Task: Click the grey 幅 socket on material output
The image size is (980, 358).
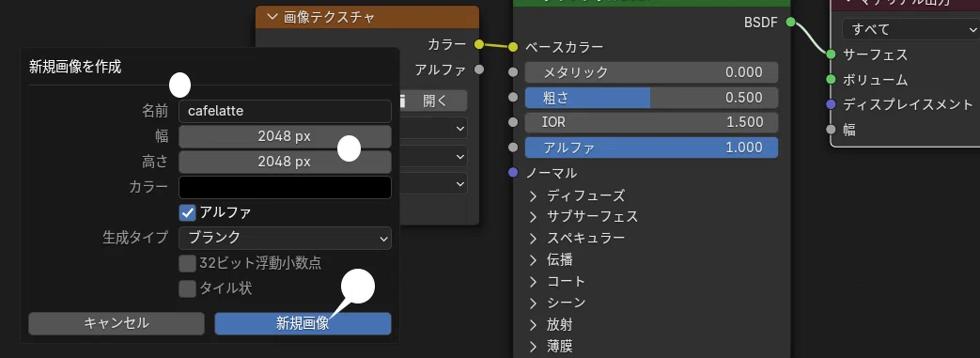Action: [x=831, y=130]
